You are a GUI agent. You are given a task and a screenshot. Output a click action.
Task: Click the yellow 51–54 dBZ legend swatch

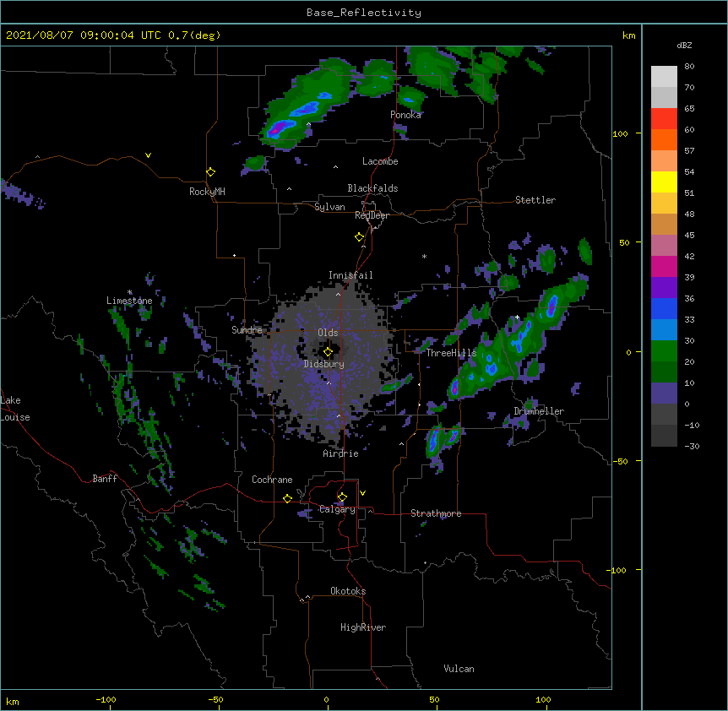click(x=664, y=182)
